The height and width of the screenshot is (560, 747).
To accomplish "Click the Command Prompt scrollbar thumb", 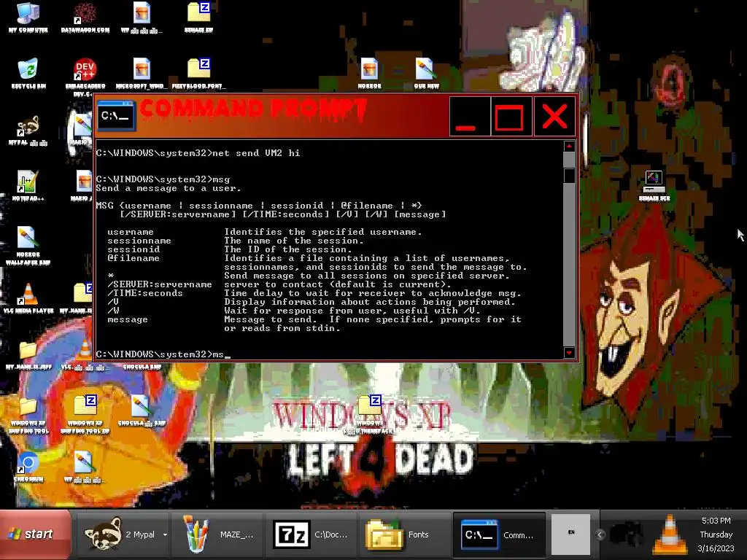I will point(569,175).
